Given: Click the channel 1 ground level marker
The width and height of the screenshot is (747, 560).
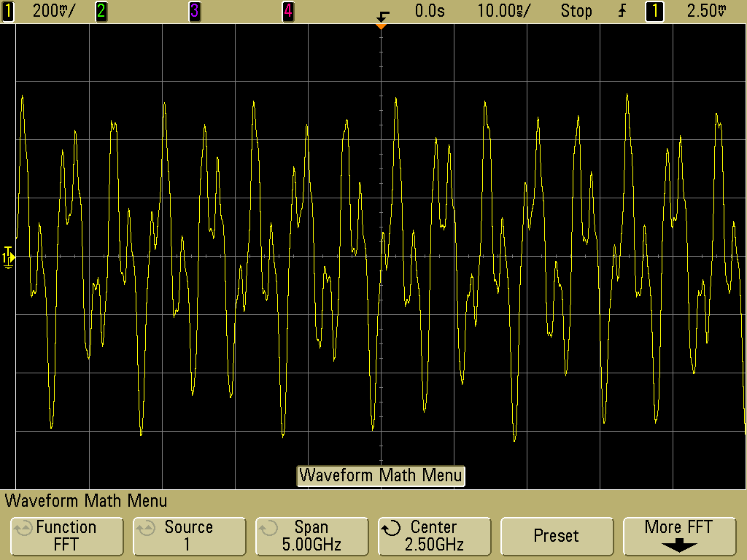Looking at the screenshot, I should (x=8, y=257).
